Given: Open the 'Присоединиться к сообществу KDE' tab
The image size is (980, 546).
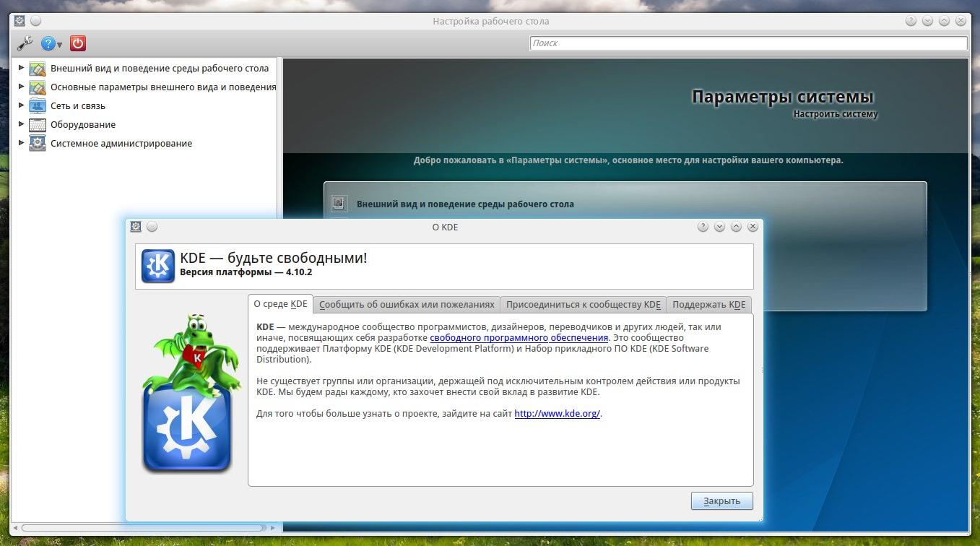Looking at the screenshot, I should 583,305.
